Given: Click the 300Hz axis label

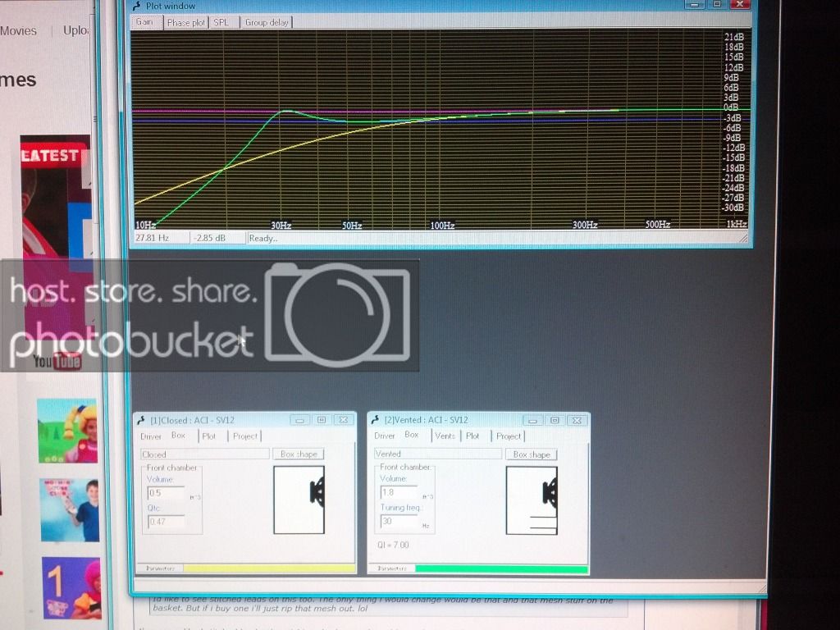Looking at the screenshot, I should tap(585, 225).
